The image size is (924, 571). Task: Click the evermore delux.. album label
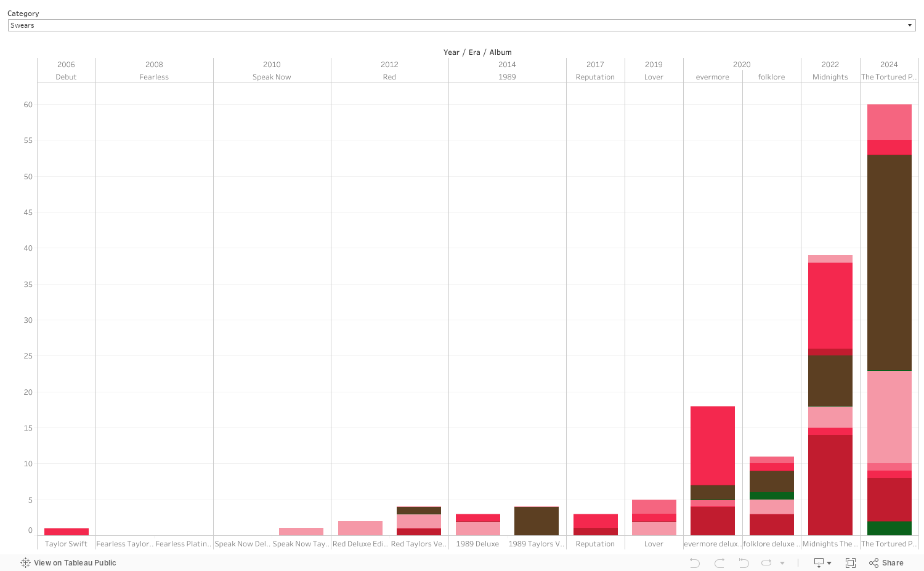713,544
